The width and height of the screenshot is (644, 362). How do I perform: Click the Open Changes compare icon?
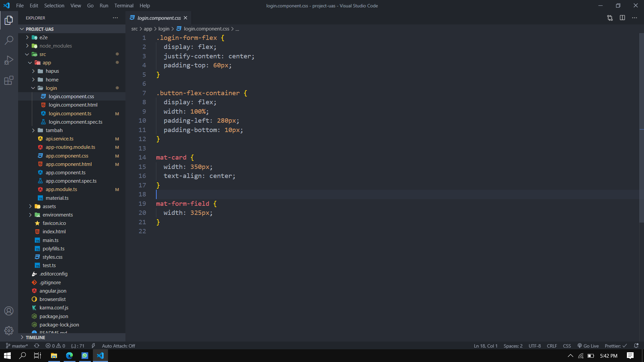pyautogui.click(x=610, y=18)
